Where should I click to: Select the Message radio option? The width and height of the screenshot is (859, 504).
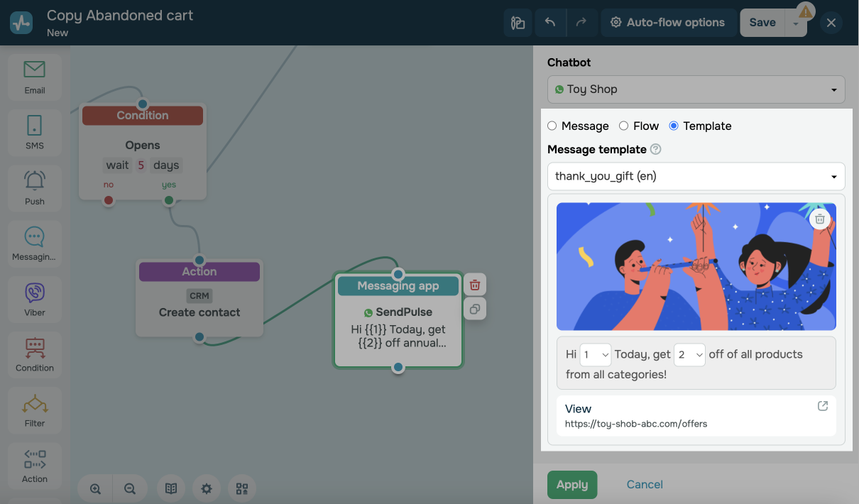click(x=552, y=126)
